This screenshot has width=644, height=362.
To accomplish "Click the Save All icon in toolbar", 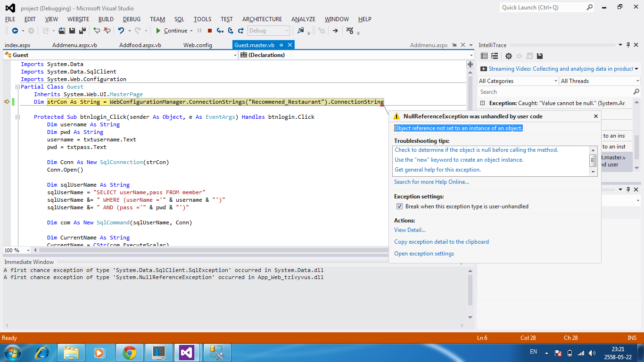I will tap(83, 31).
